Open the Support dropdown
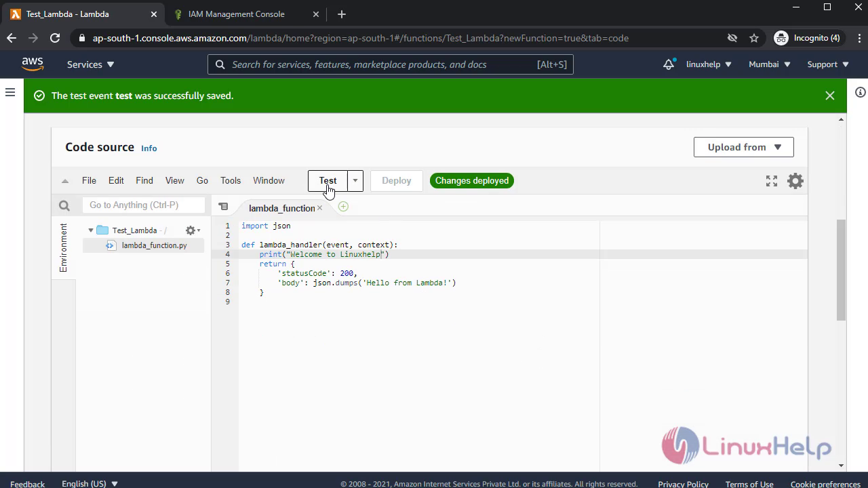The image size is (868, 488). [828, 64]
